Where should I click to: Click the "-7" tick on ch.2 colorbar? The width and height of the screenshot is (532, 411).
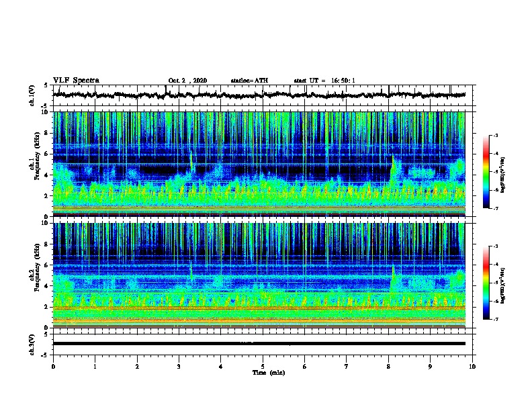point(495,319)
